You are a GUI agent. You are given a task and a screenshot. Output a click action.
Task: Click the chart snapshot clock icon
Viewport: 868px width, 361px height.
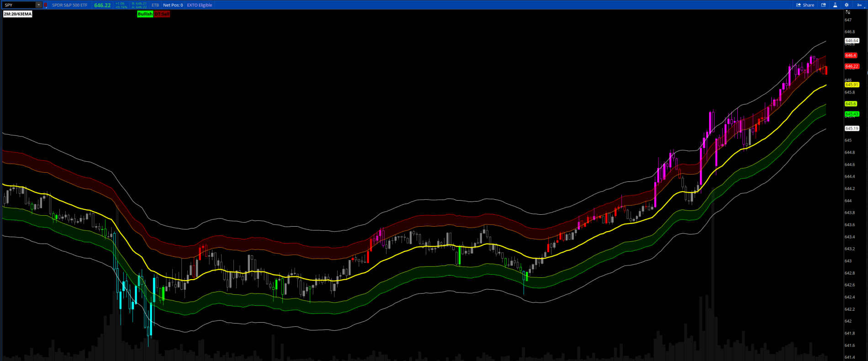[824, 5]
